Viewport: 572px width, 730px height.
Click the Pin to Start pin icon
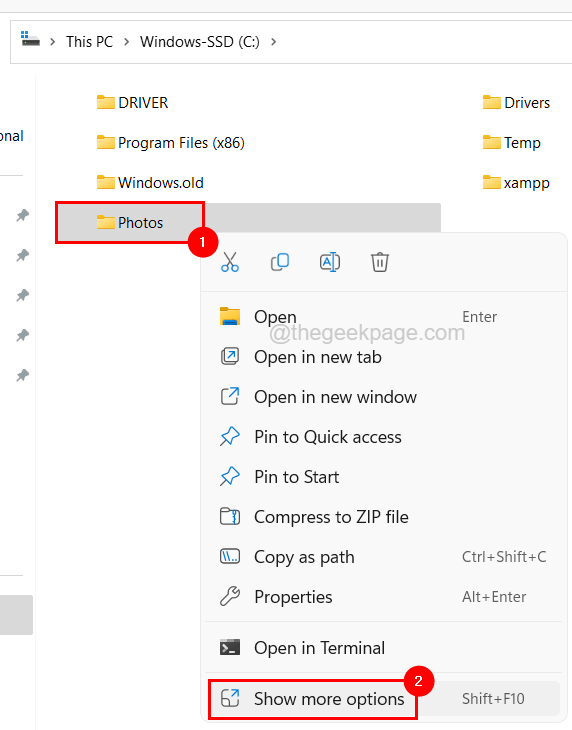tap(230, 477)
